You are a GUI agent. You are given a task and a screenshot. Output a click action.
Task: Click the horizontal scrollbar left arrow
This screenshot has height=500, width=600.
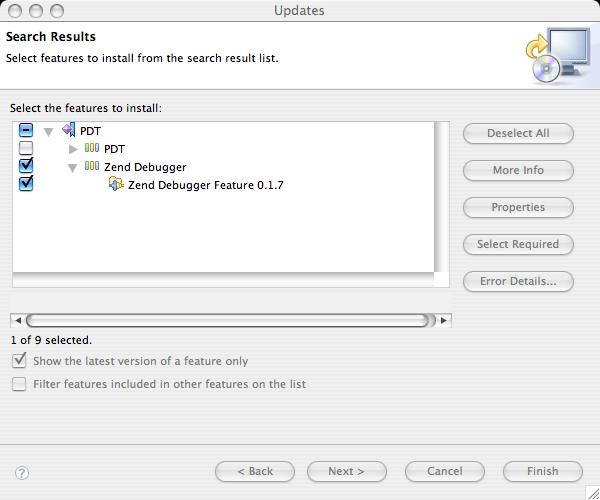(x=18, y=321)
